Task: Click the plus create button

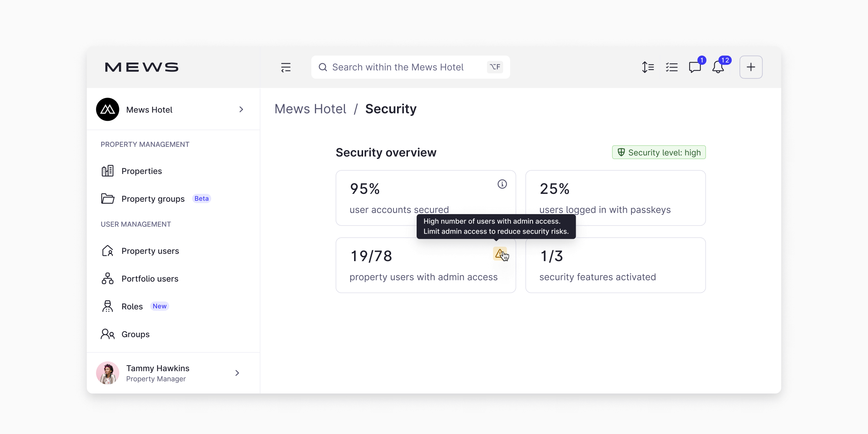Action: pyautogui.click(x=751, y=67)
